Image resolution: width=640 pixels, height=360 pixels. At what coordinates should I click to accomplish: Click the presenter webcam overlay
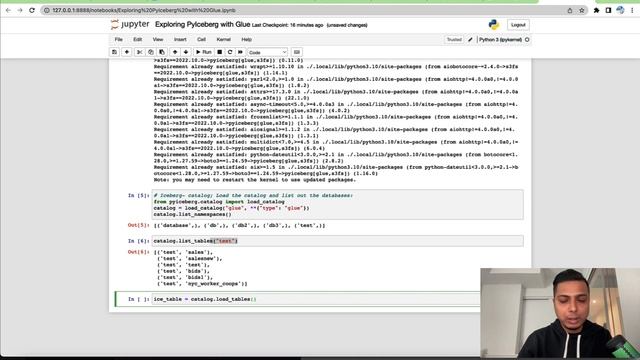560,313
